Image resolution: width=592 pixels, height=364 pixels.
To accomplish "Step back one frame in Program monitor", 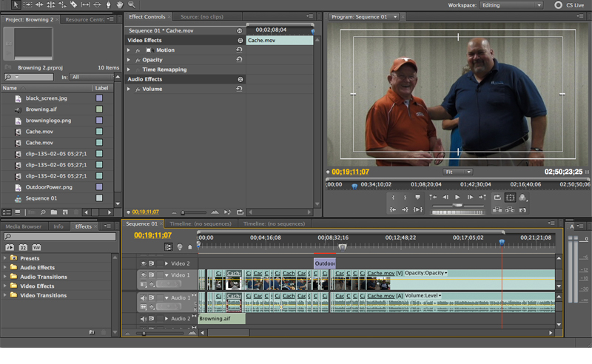I will [445, 197].
